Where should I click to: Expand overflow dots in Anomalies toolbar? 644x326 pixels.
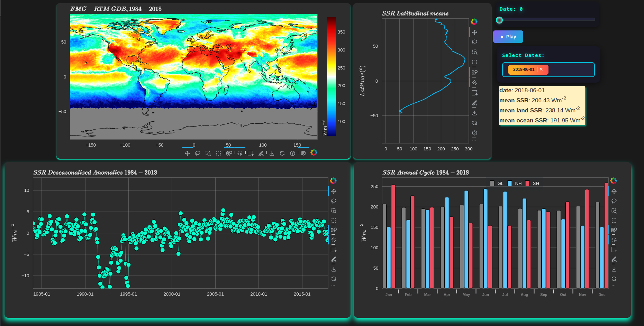[x=333, y=286]
